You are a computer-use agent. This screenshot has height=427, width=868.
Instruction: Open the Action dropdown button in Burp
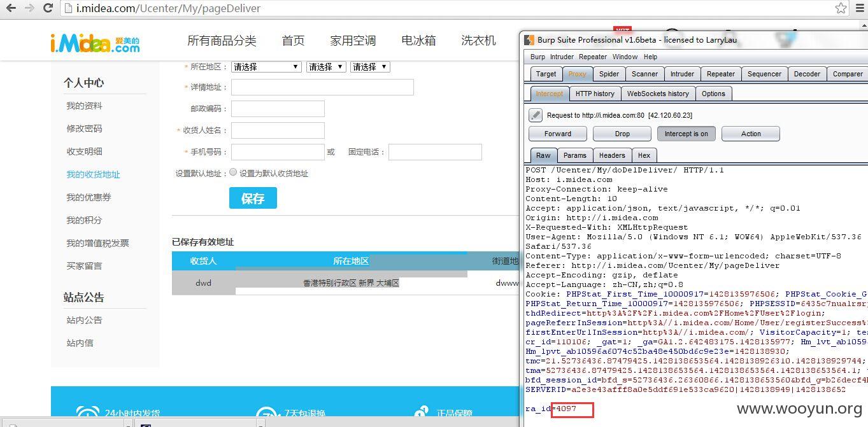coord(751,134)
